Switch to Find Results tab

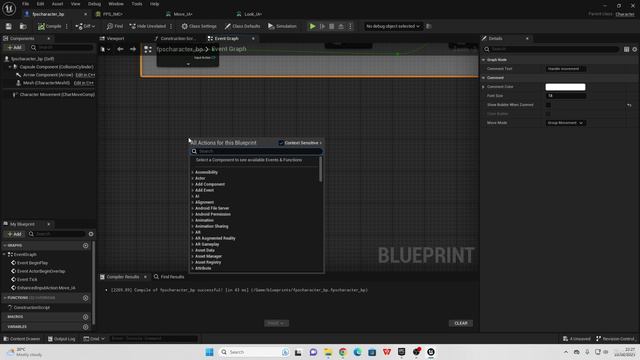click(x=169, y=277)
